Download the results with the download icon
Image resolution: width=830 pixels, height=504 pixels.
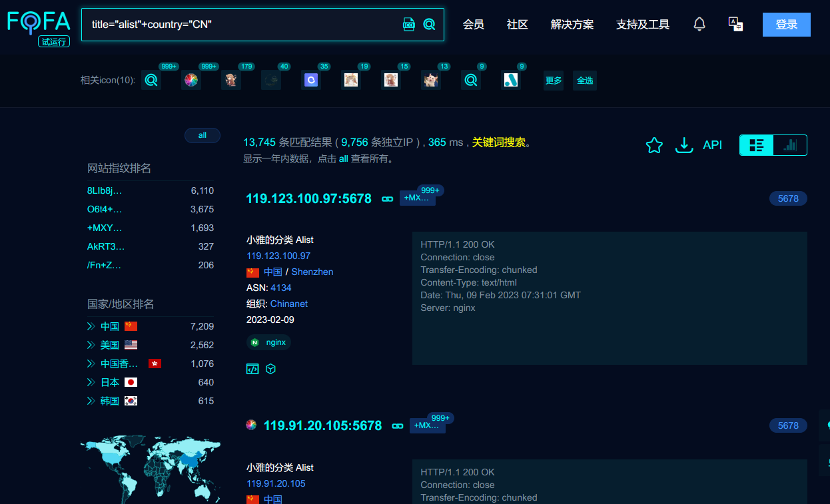(684, 145)
